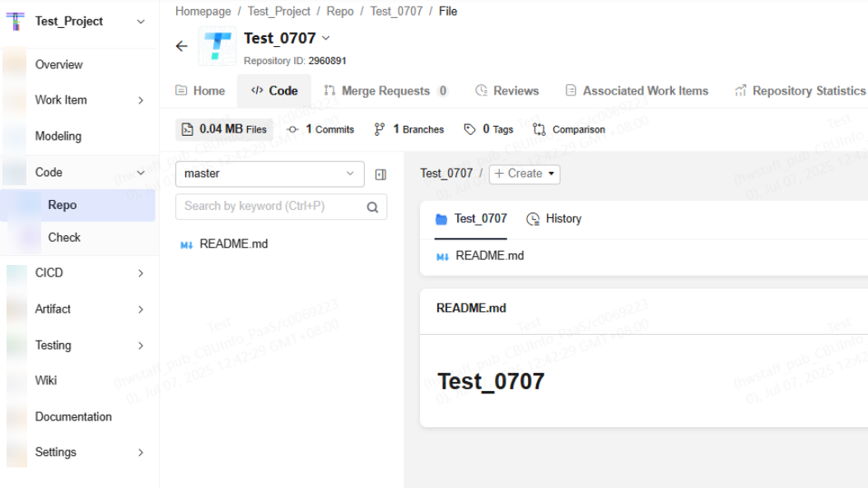Expand the Work Item sidebar menu
Screen dimensions: 868x488
(141, 100)
